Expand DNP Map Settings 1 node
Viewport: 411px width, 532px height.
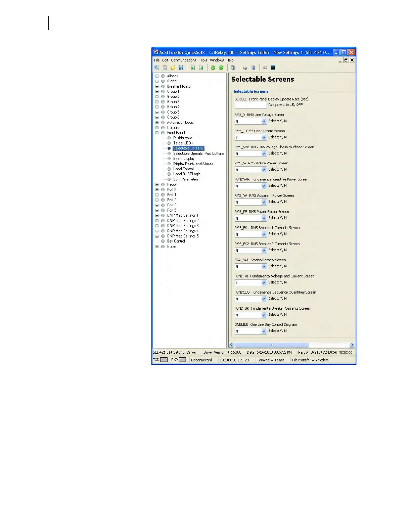pyautogui.click(x=157, y=215)
